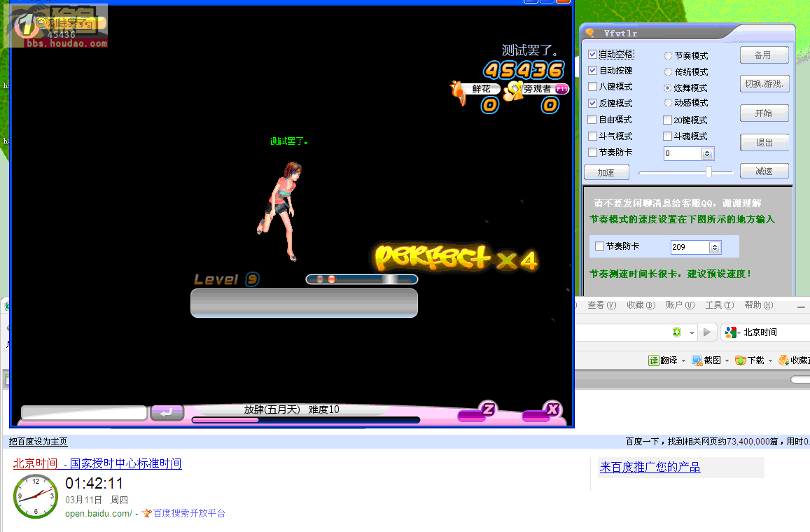Click the flower (鲜花) gift icon
Viewport: 810px width, 532px height.
pyautogui.click(x=458, y=92)
